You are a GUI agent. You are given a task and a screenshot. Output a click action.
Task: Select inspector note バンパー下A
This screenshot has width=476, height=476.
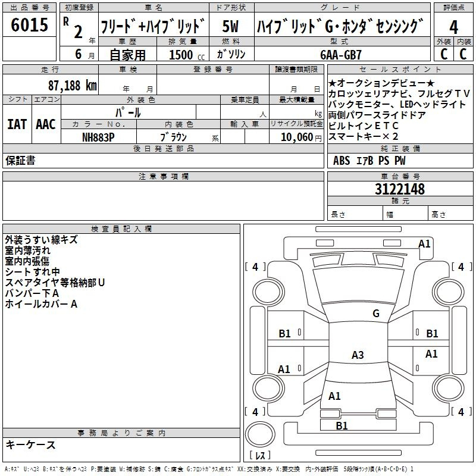tap(32, 293)
